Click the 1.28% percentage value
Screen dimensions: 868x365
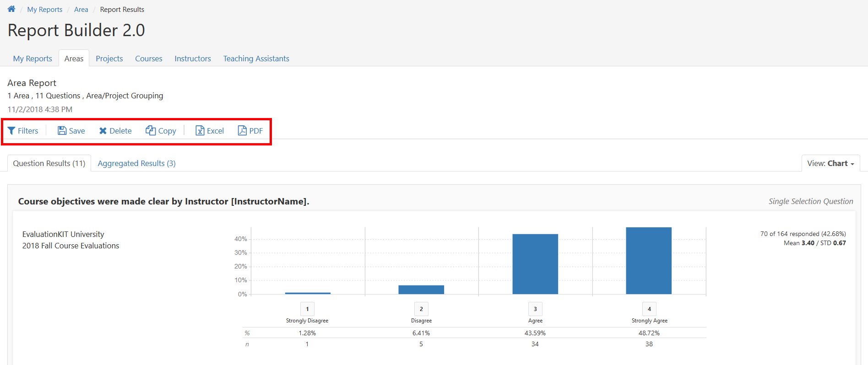(x=307, y=333)
